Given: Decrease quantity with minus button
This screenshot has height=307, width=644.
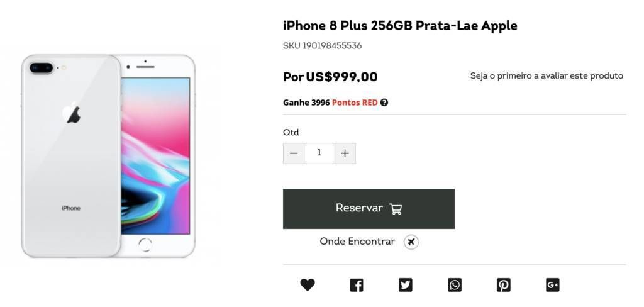Looking at the screenshot, I should [294, 153].
